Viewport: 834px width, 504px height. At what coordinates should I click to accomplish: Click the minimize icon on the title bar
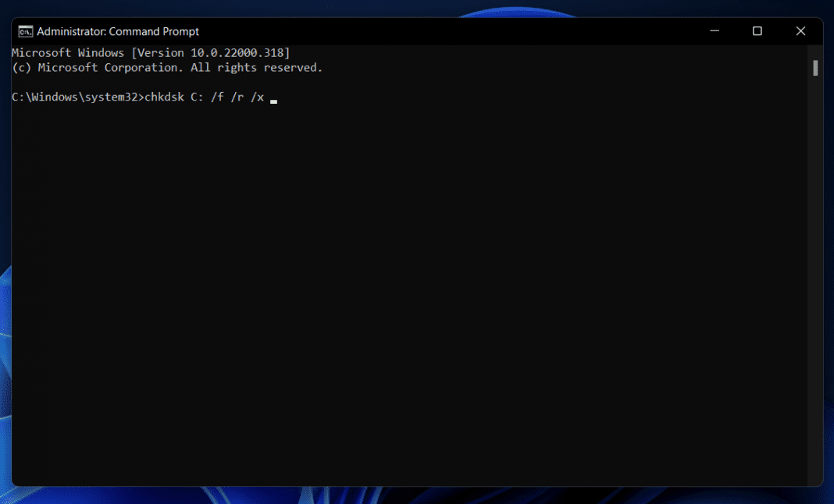coord(714,31)
